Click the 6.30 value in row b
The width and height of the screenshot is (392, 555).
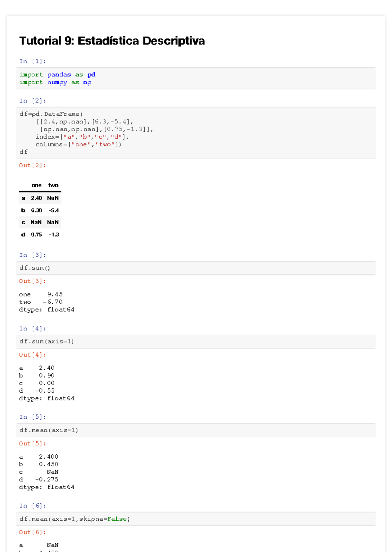click(x=36, y=210)
